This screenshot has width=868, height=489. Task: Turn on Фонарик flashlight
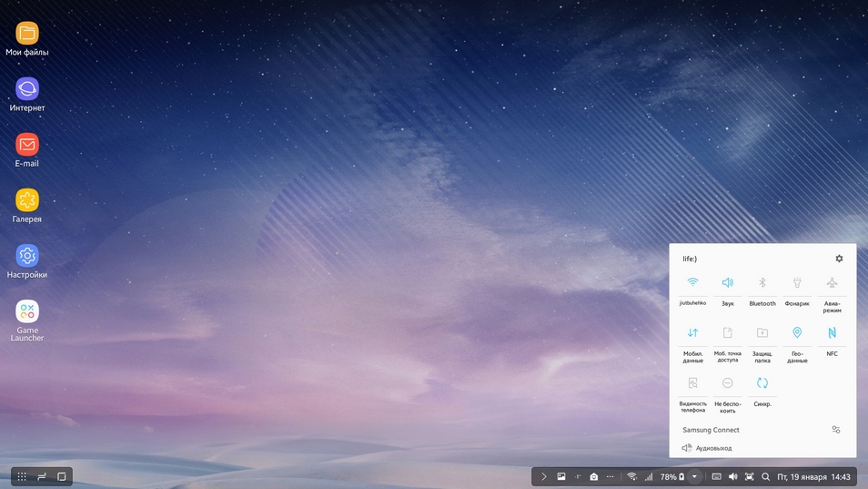coord(797,290)
